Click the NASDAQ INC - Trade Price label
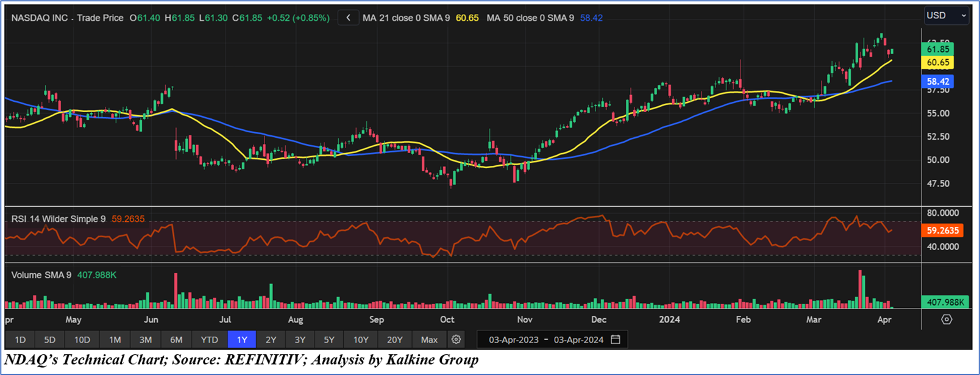 point(67,18)
